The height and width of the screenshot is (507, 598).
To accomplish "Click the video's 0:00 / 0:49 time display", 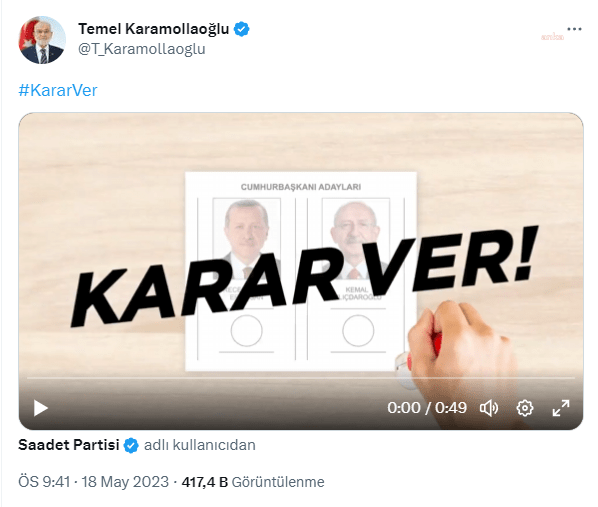I will coord(427,408).
